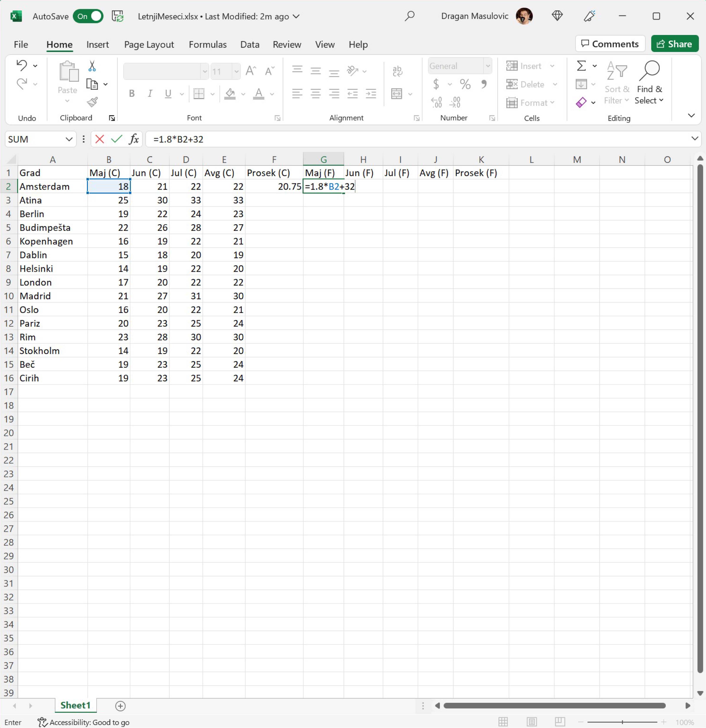Collapse the ribbon with chevron arrow
Image resolution: width=706 pixels, height=728 pixels.
point(691,116)
